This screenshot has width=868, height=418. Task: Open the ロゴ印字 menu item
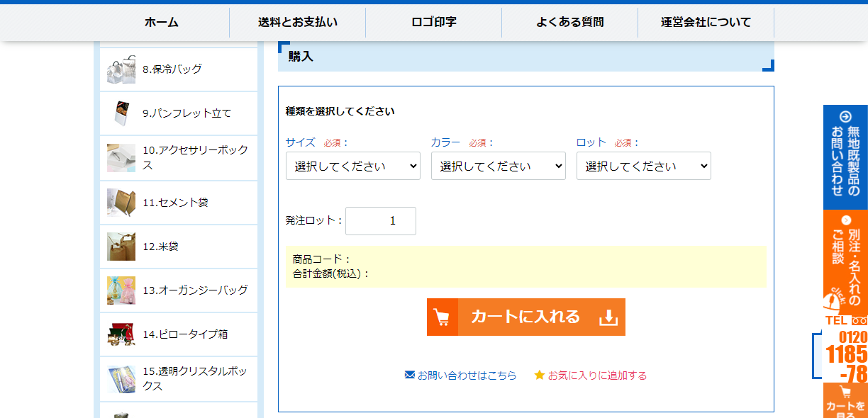433,22
